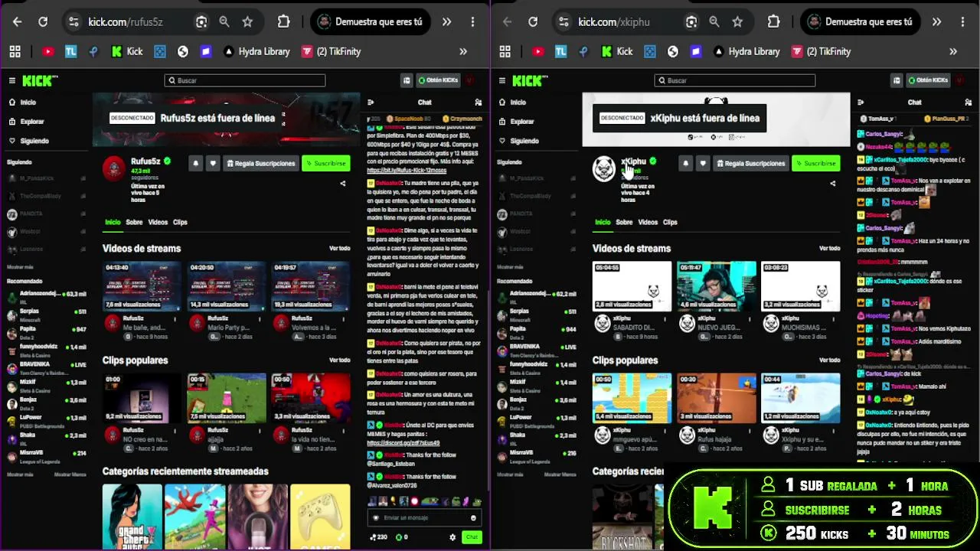Bookmark the rufus5z page with the star
The height and width of the screenshot is (551, 980).
click(247, 22)
